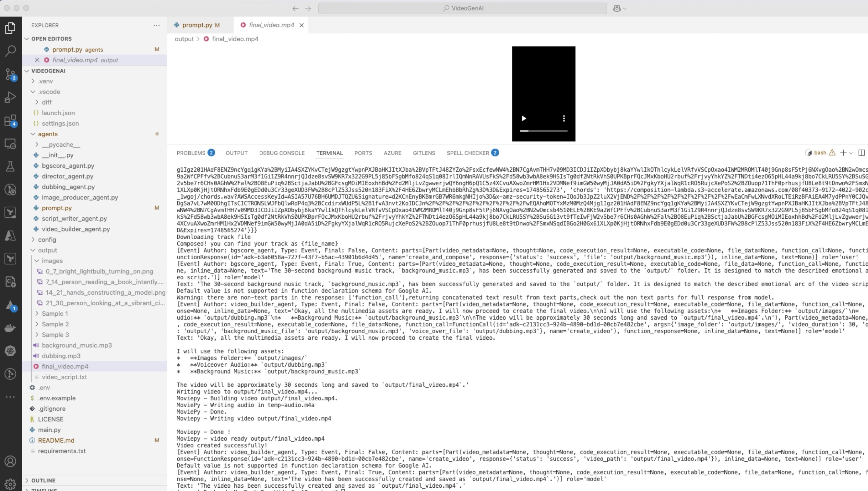Open the Docker view icon
Image resolution: width=868 pixels, height=491 pixels.
[10, 328]
